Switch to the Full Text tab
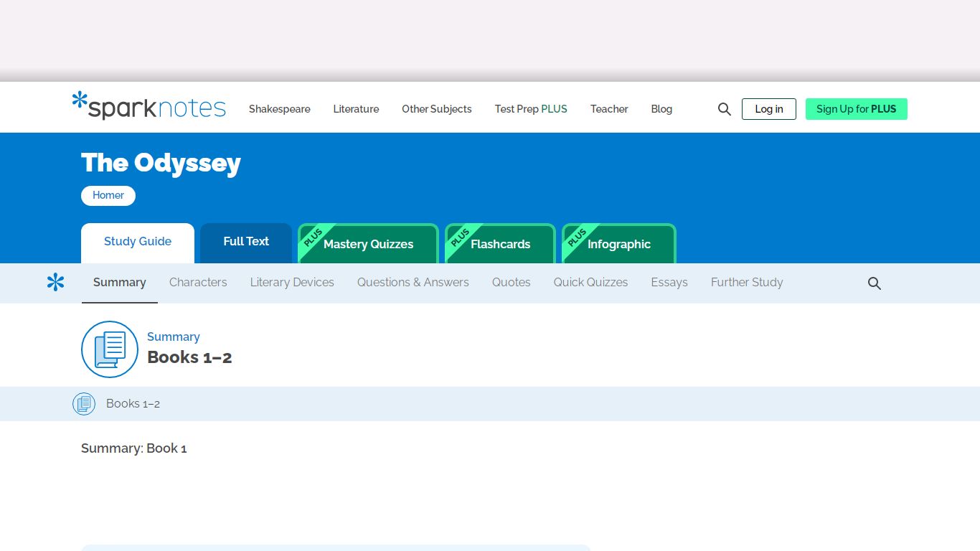The width and height of the screenshot is (980, 551). click(246, 243)
